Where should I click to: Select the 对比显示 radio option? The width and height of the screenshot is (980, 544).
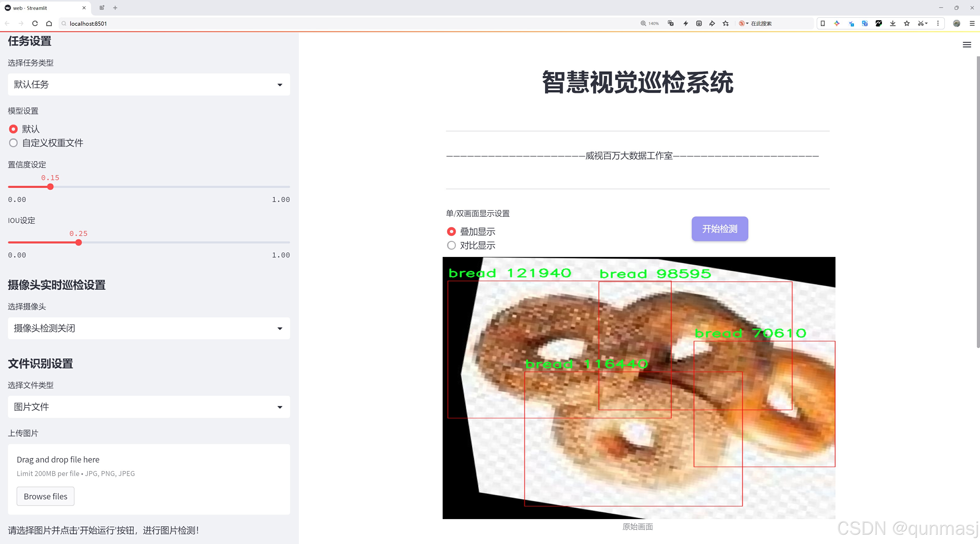pos(451,245)
